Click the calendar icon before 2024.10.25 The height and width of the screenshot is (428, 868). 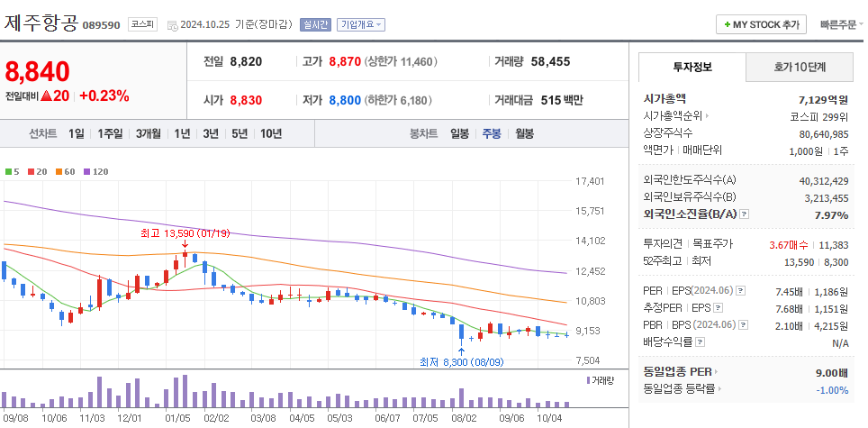(x=172, y=25)
